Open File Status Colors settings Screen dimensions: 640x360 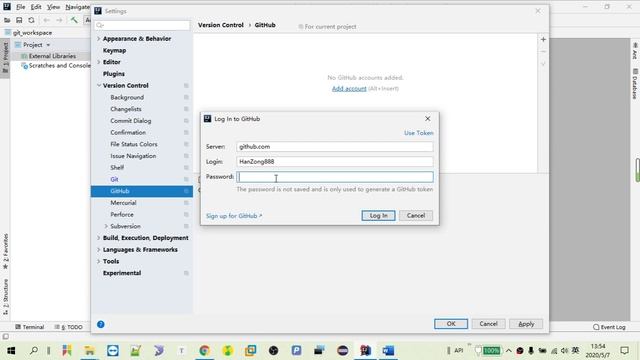point(133,144)
